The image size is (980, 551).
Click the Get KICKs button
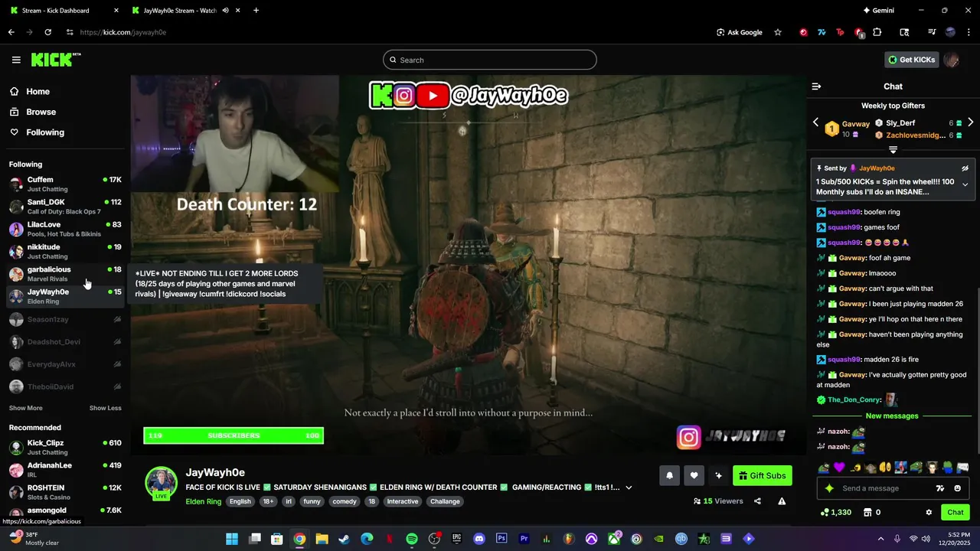[911, 60]
